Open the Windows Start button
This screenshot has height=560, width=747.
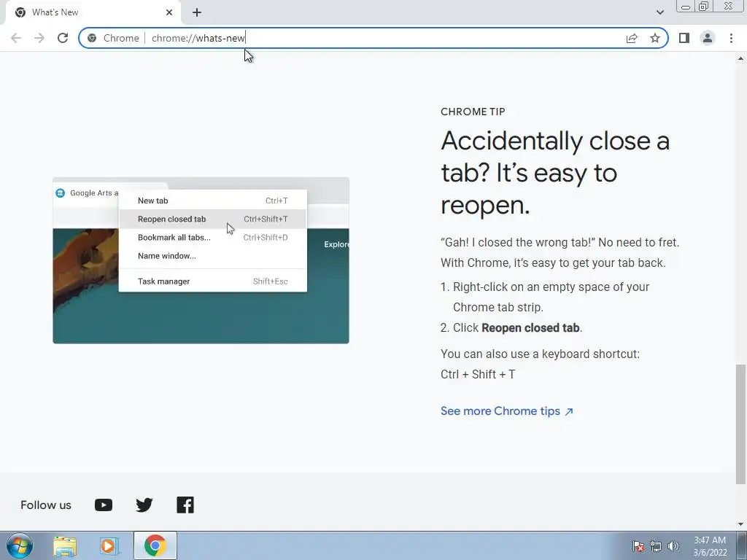click(20, 545)
